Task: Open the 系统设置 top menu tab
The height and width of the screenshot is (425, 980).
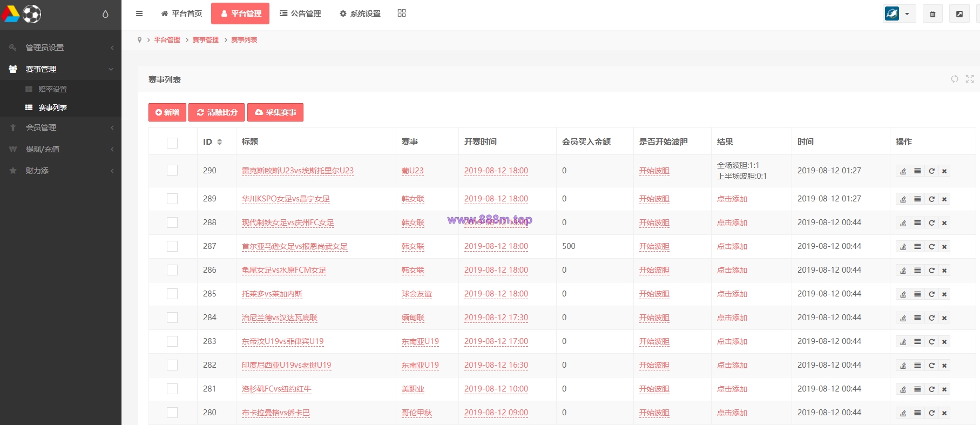Action: (360, 14)
